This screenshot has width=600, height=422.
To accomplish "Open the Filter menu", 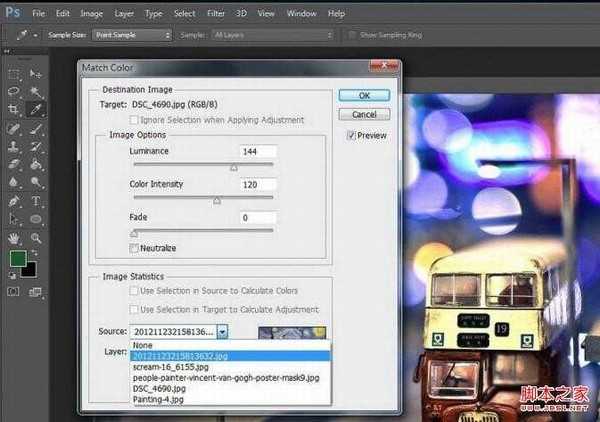I will (x=215, y=13).
